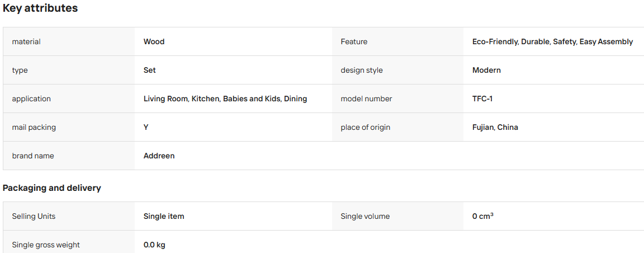Select the Feature label cell
This screenshot has height=253, width=644.
click(x=397, y=41)
